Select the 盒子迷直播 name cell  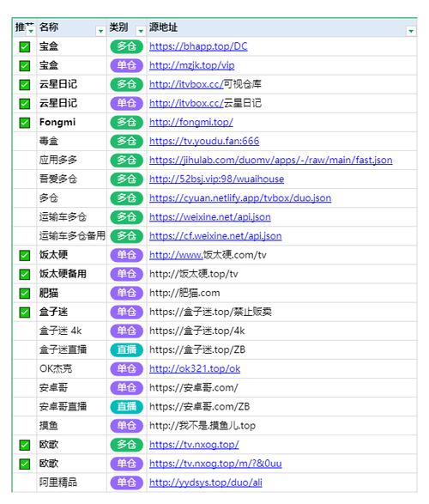click(x=71, y=350)
